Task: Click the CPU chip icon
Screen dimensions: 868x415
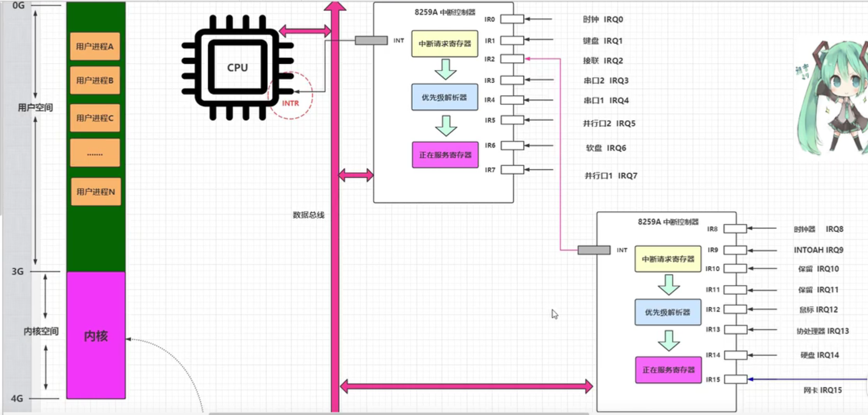Action: point(238,68)
